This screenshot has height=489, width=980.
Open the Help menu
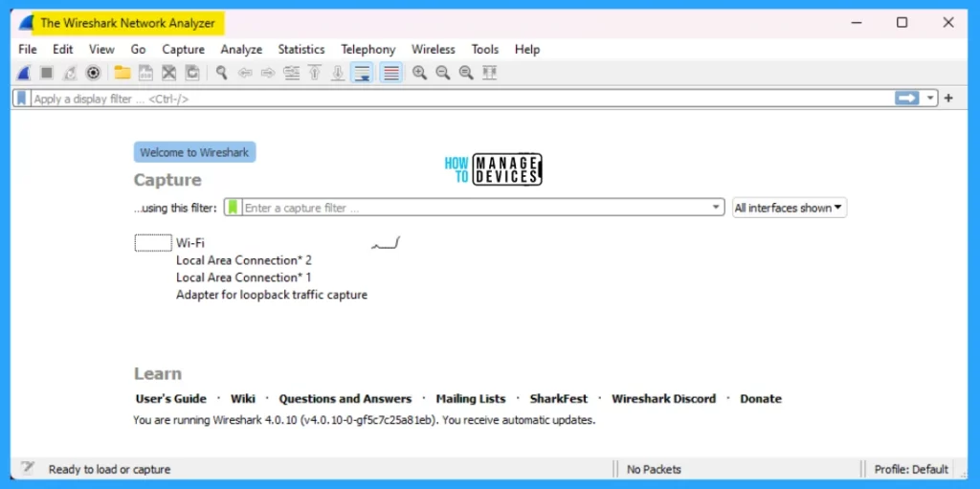coord(527,50)
